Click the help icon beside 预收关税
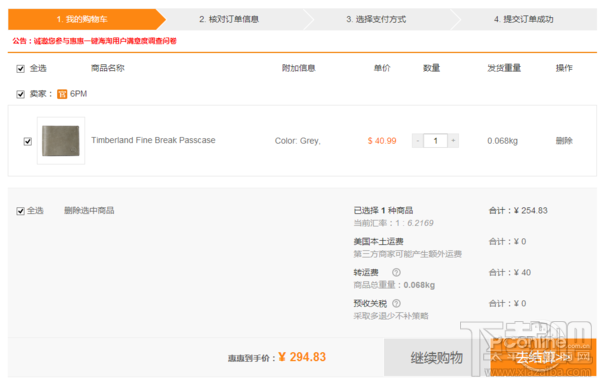 pos(396,303)
